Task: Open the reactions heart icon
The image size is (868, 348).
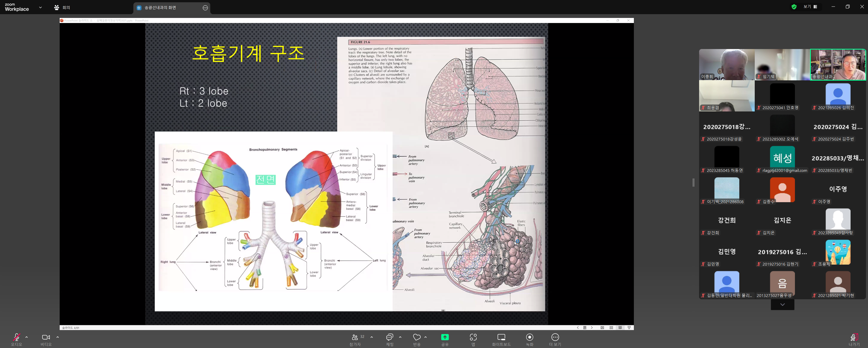Action: (x=417, y=337)
